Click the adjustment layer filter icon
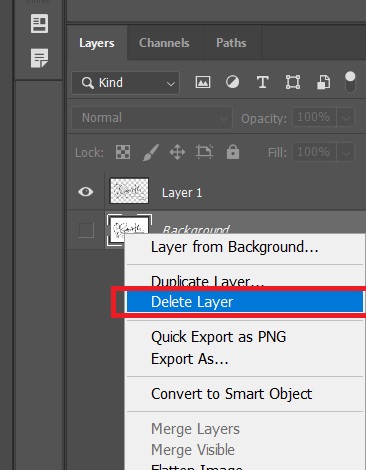Viewport: 366px width, 470px height. [232, 82]
